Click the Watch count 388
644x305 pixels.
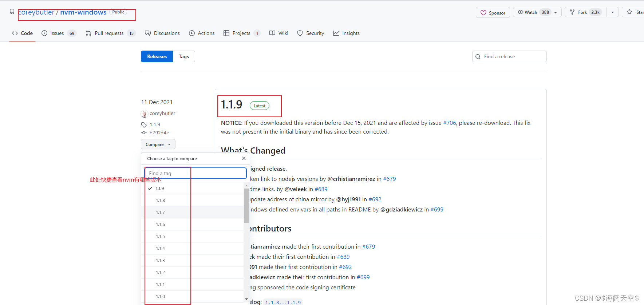(x=545, y=12)
